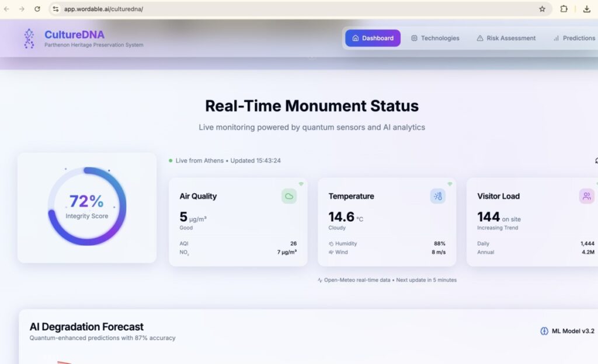
Task: Reload the page
Action: tap(37, 9)
